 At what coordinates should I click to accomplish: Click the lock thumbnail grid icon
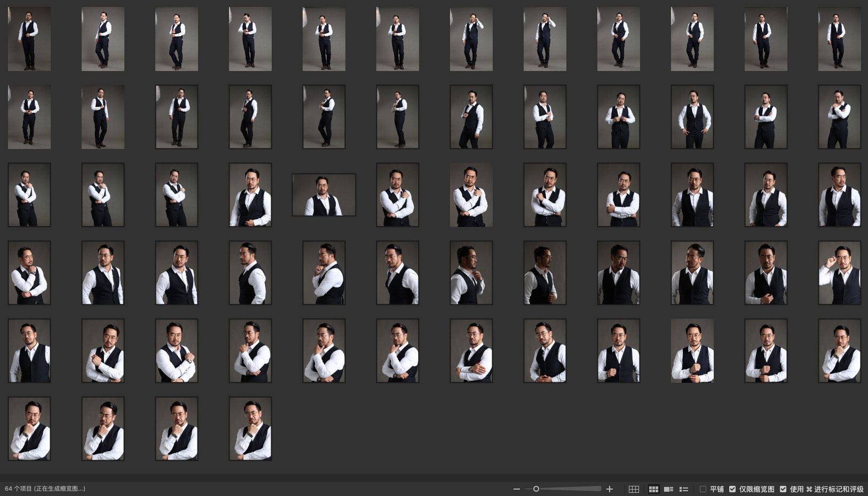pos(634,489)
